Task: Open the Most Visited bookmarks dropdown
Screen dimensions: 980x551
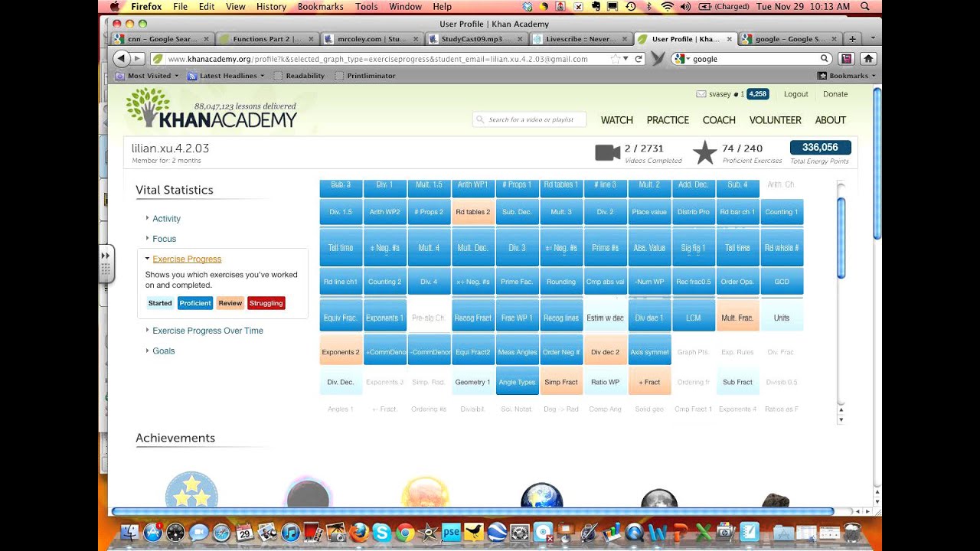Action: [x=146, y=76]
